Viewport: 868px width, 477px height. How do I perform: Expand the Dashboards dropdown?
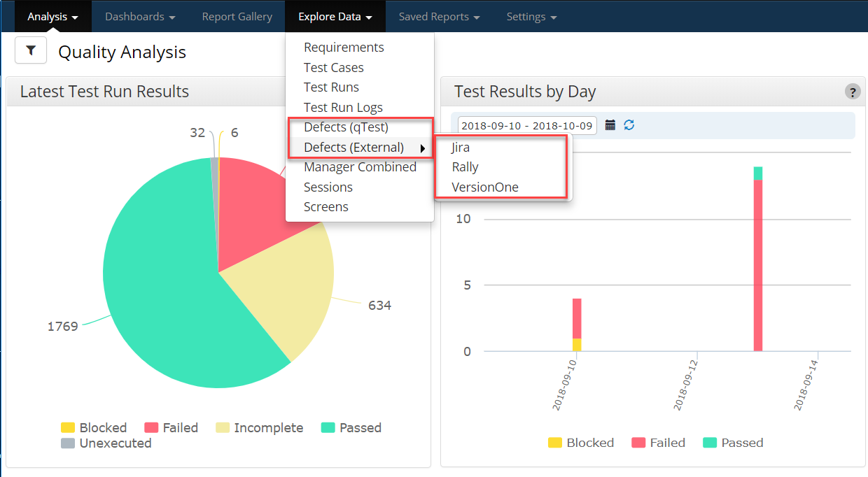click(x=140, y=16)
